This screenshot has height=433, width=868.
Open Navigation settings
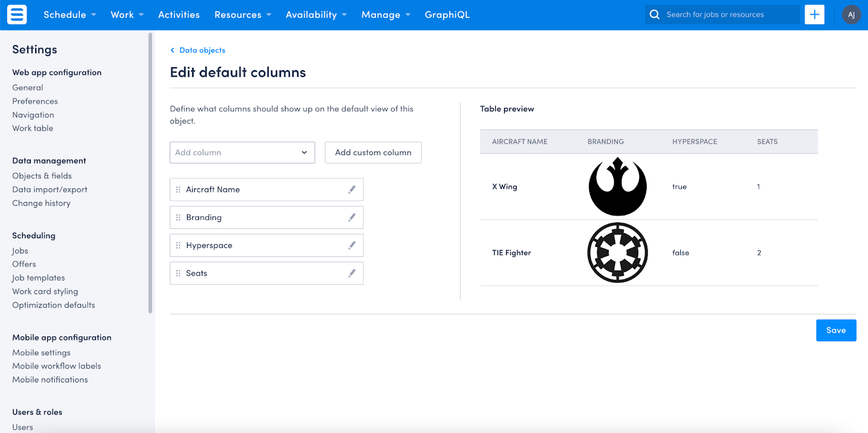[x=33, y=115]
